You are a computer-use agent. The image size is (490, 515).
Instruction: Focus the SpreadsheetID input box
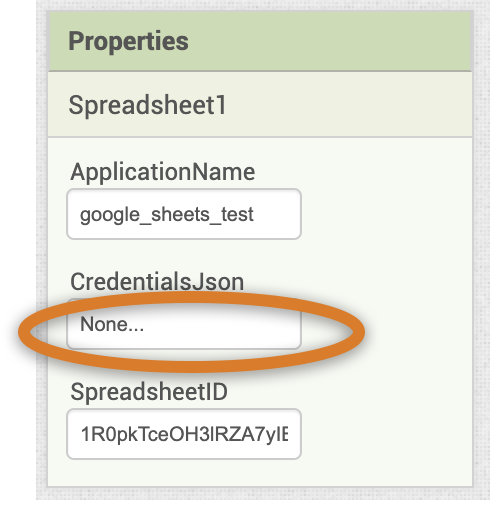[184, 434]
